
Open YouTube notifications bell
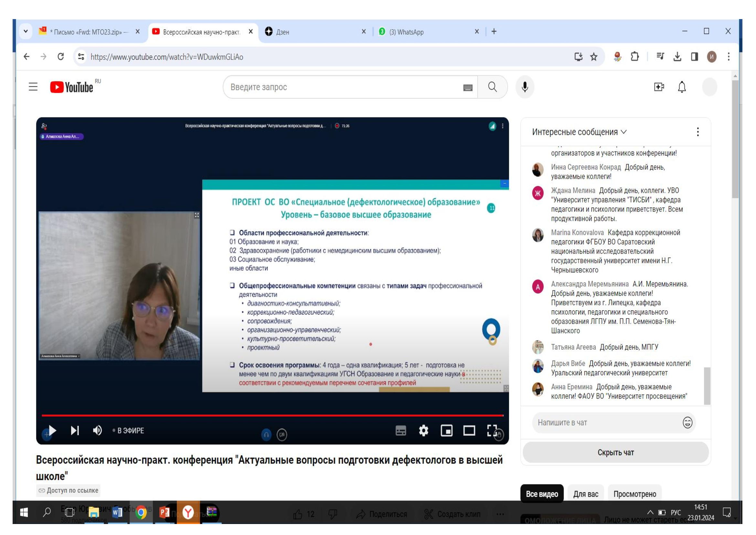tap(682, 87)
